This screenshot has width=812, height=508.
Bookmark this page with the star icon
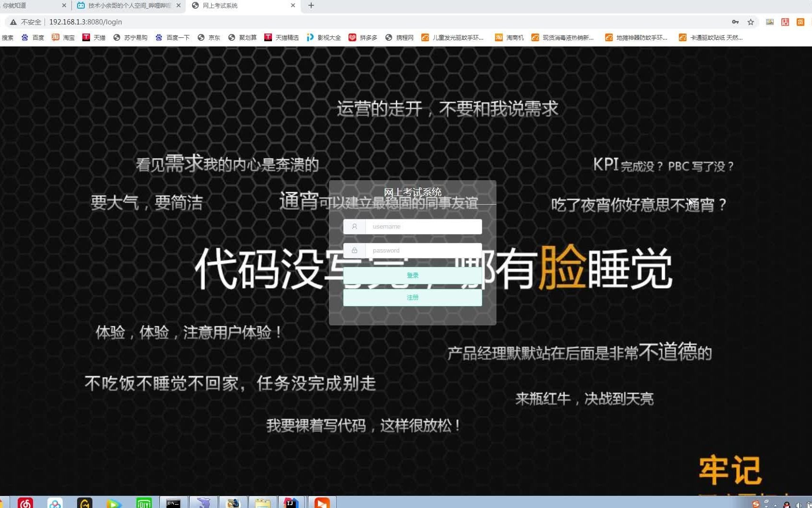pos(751,22)
